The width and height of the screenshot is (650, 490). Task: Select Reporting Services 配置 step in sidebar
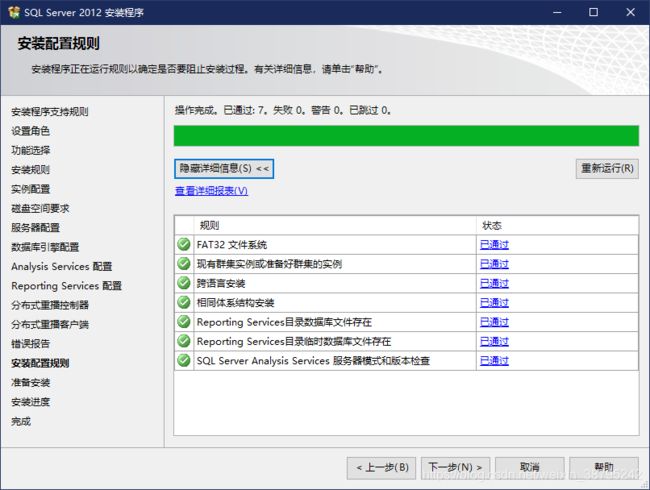click(x=66, y=286)
